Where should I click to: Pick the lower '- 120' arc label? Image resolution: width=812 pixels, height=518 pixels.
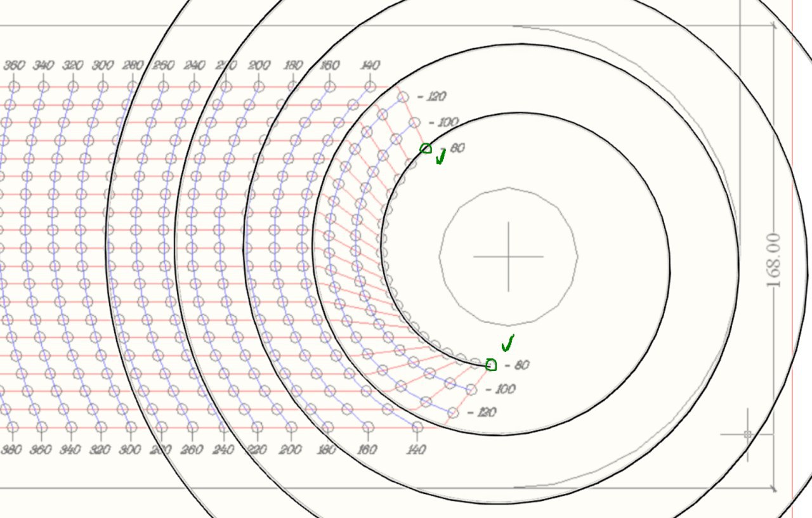(x=481, y=413)
